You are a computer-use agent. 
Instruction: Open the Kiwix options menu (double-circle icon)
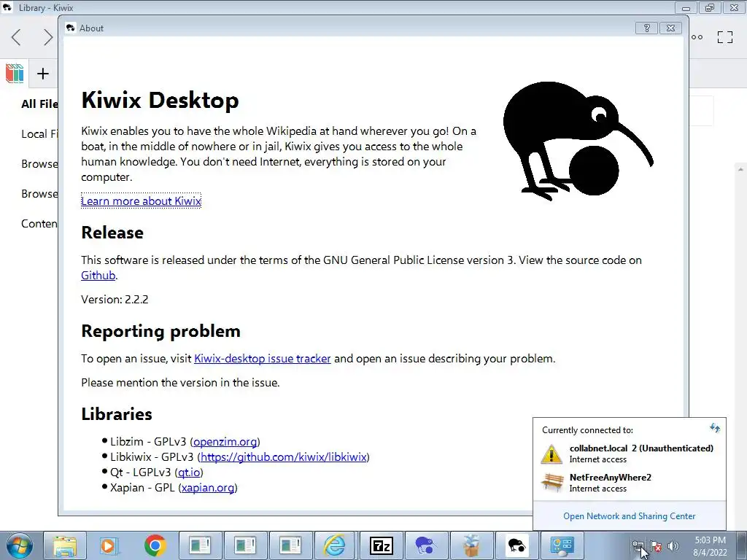697,37
